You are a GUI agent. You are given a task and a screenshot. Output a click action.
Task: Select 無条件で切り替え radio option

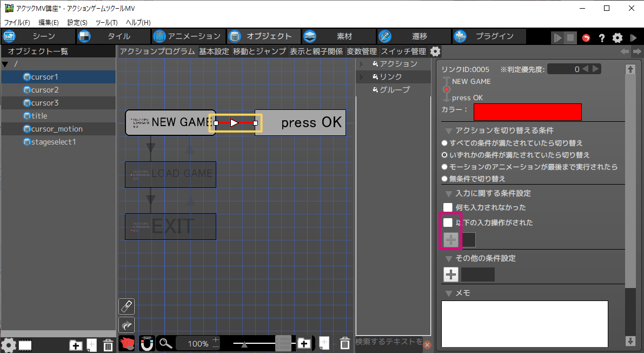(x=444, y=179)
